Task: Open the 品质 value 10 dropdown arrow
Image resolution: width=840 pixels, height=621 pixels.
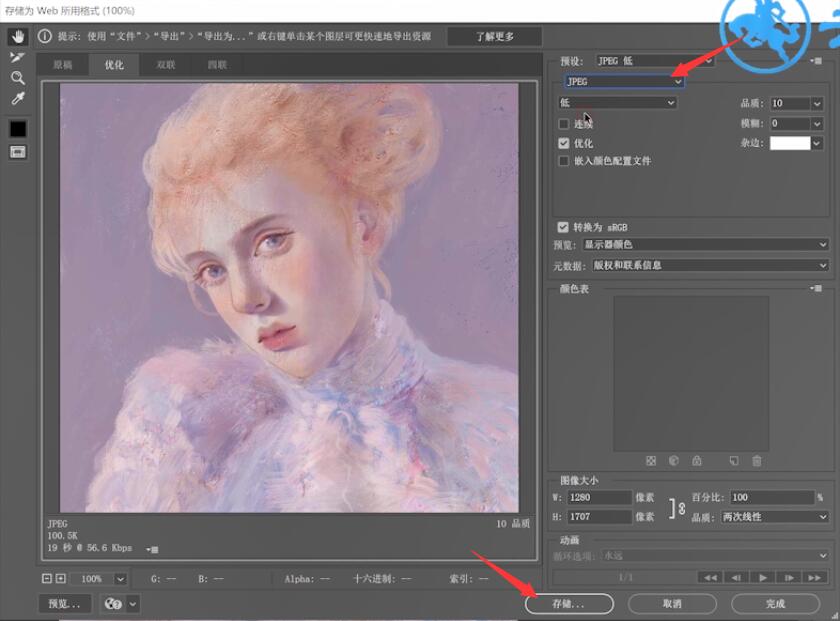Action: tap(816, 103)
